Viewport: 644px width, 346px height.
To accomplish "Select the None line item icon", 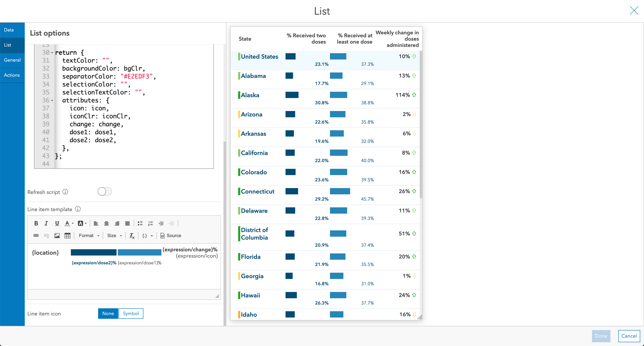I will click(x=108, y=313).
